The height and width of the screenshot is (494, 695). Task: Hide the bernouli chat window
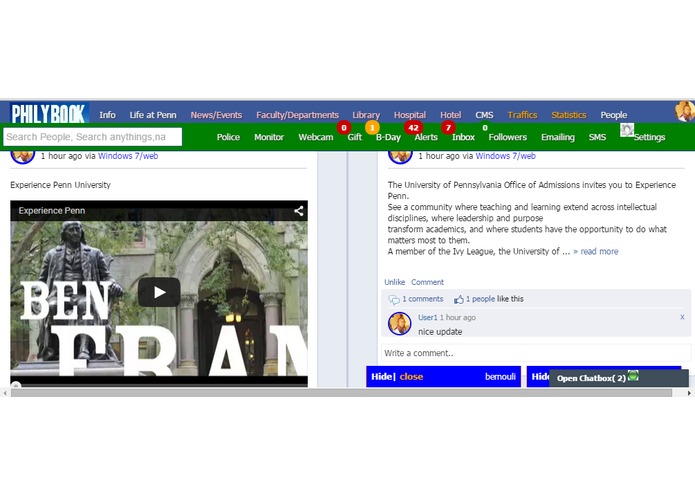[382, 377]
